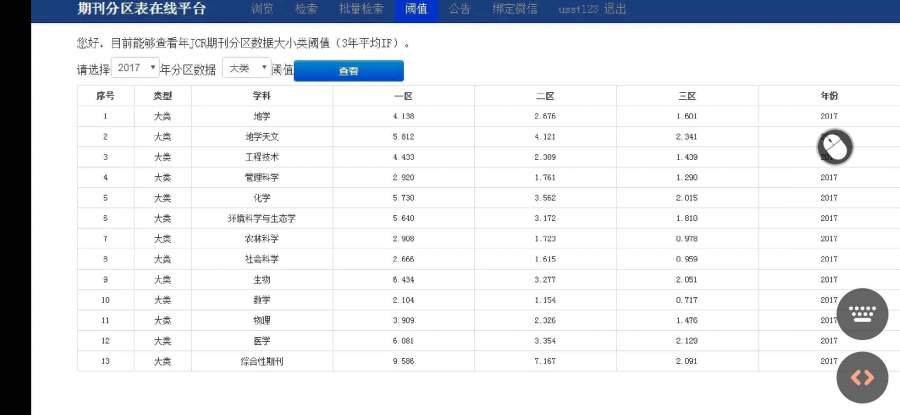The image size is (900, 415).
Task: Select the 工程技术 subject cell
Action: 262,157
